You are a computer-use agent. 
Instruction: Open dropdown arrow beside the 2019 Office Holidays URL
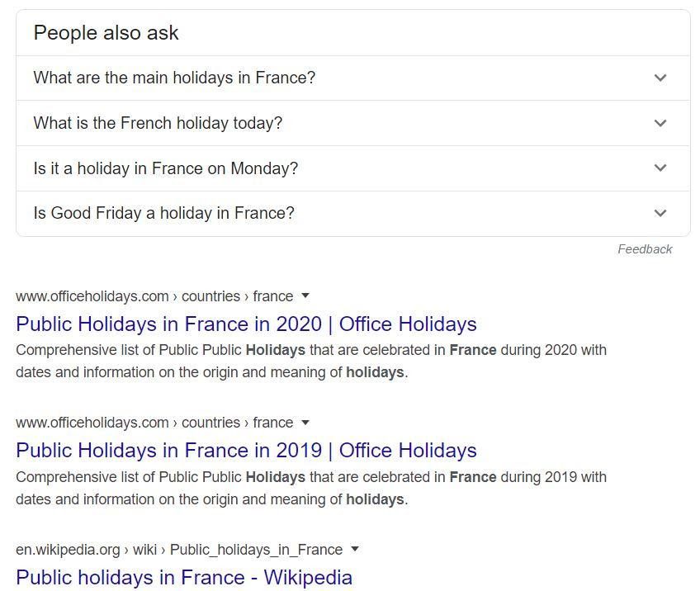305,422
